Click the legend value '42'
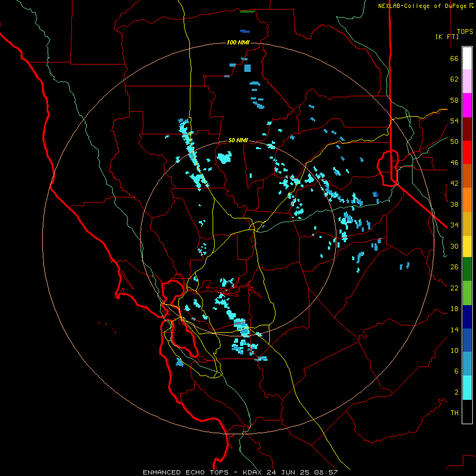The width and height of the screenshot is (476, 476). (454, 184)
